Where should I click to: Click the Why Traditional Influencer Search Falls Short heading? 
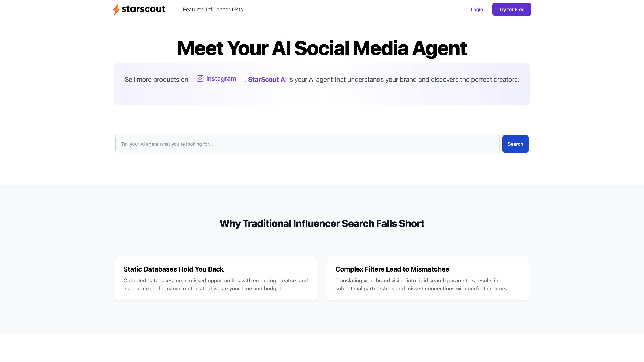pyautogui.click(x=322, y=223)
